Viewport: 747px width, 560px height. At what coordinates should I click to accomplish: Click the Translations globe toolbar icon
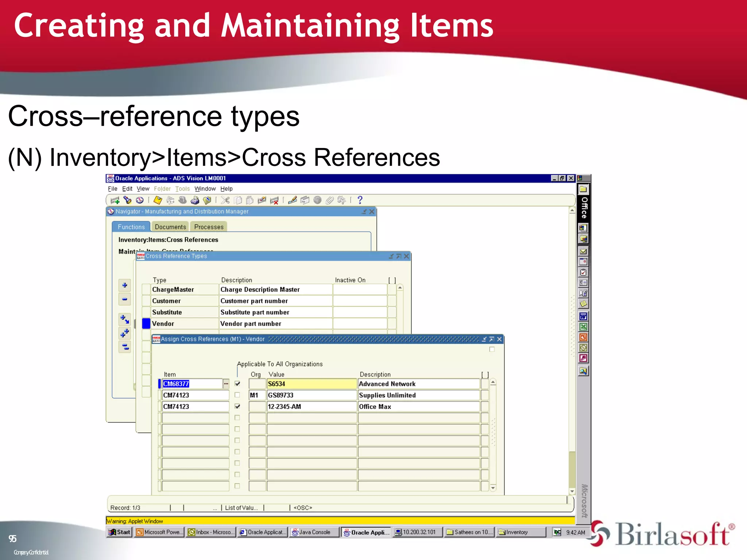[x=317, y=200]
